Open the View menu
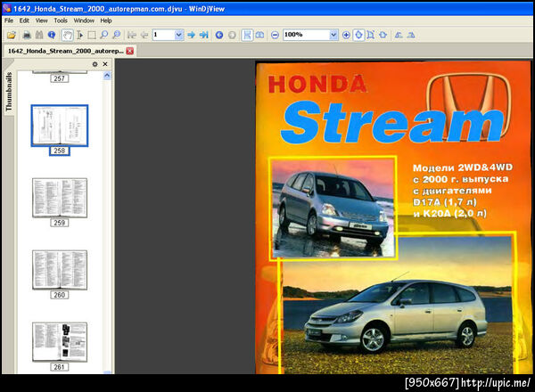Screen dimensions: 535x392 [42, 20]
